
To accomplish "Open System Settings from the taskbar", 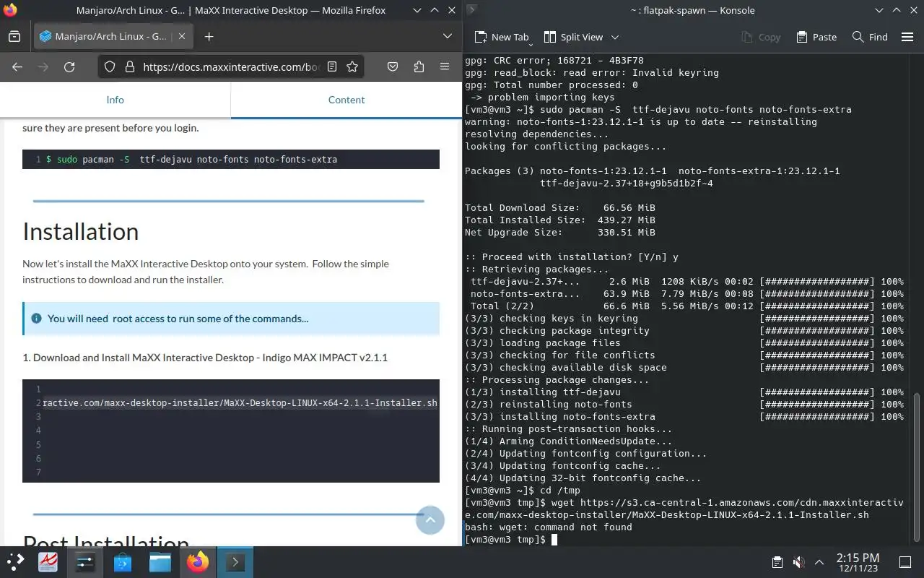I will [x=85, y=562].
